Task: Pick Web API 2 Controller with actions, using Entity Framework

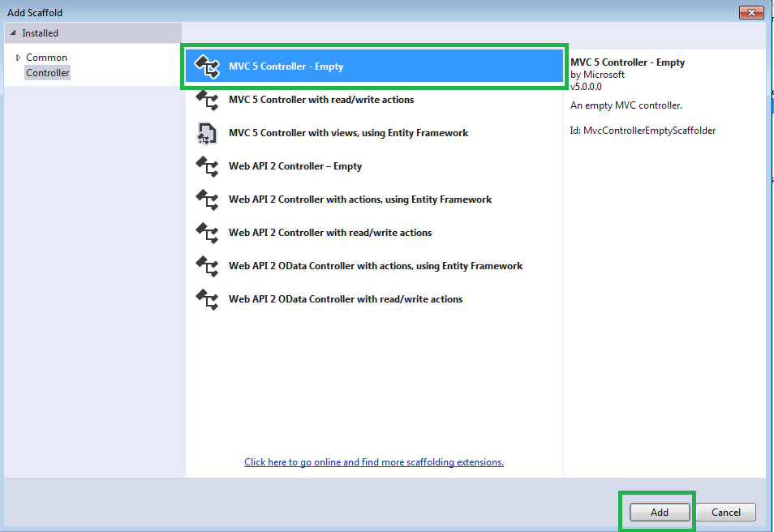Action: [x=360, y=199]
